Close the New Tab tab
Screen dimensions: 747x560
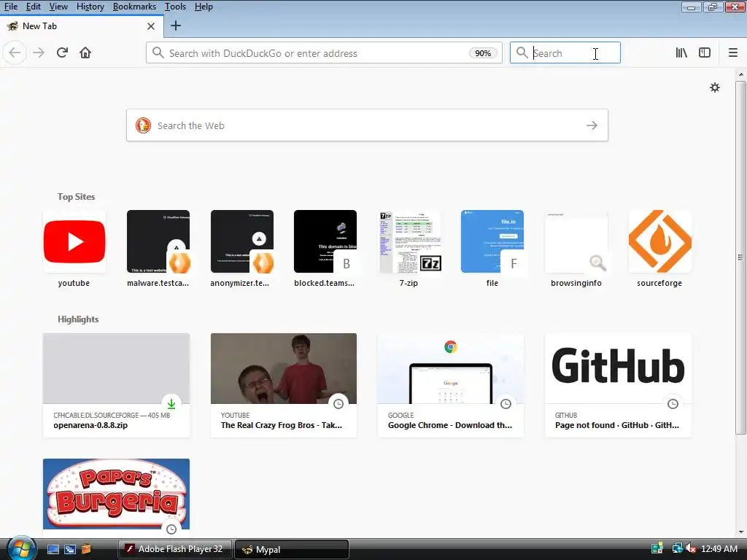pos(151,26)
